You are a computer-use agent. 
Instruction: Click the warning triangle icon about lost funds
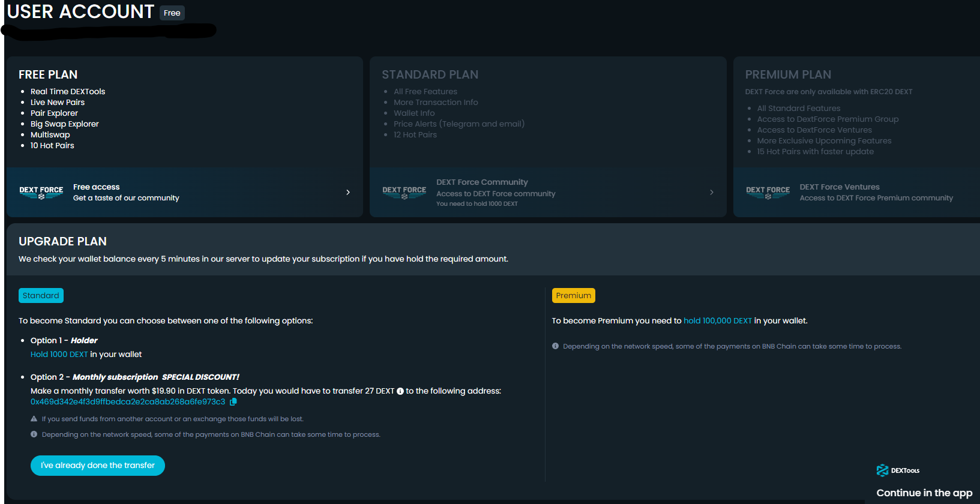(x=34, y=419)
